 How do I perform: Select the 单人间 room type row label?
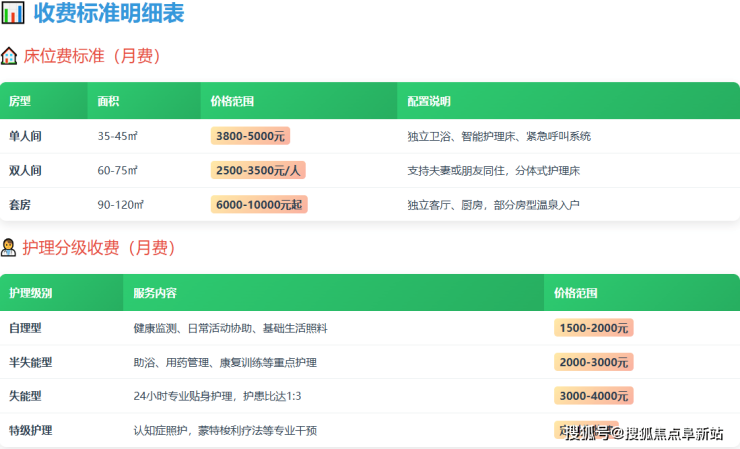click(x=26, y=136)
